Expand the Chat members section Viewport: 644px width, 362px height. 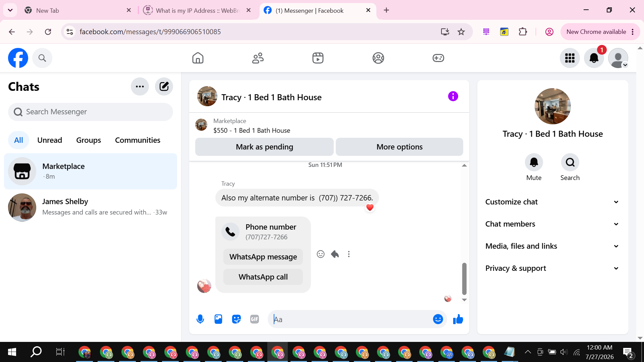tap(552, 224)
